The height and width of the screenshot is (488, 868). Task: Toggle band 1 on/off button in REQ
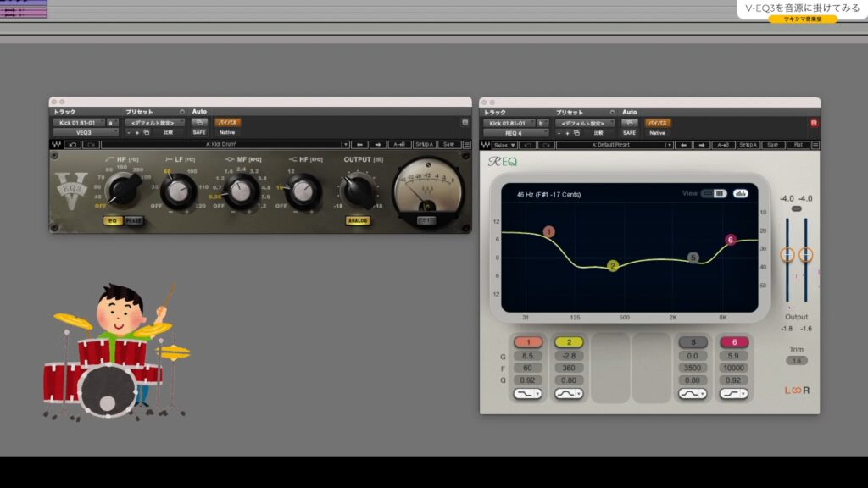[528, 342]
